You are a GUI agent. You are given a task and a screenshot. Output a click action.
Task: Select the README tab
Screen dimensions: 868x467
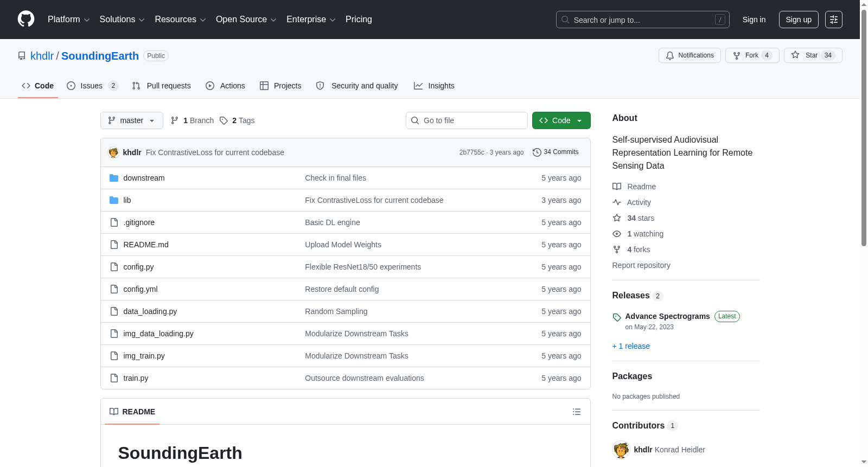132,412
